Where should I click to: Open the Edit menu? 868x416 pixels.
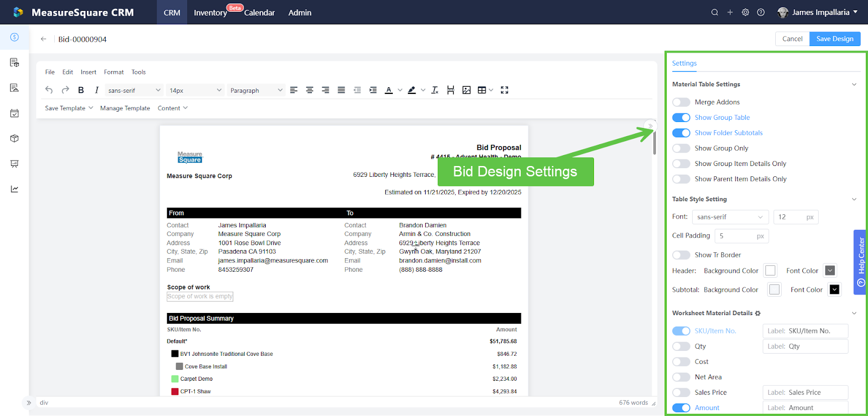[x=68, y=72]
